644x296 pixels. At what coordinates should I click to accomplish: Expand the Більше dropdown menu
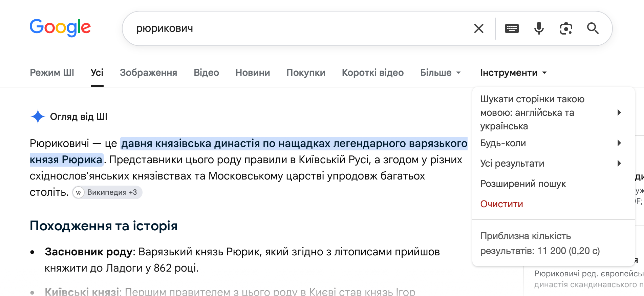(x=441, y=73)
